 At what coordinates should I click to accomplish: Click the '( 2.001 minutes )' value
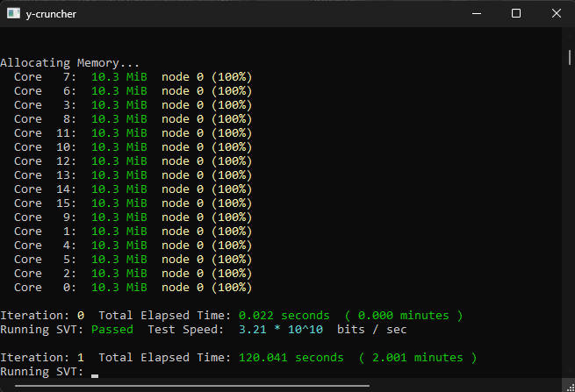(x=418, y=358)
